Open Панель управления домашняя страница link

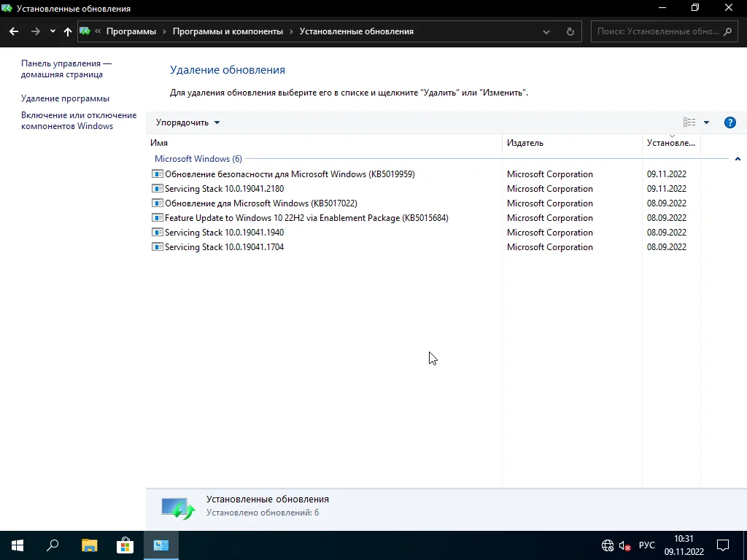[x=66, y=69]
